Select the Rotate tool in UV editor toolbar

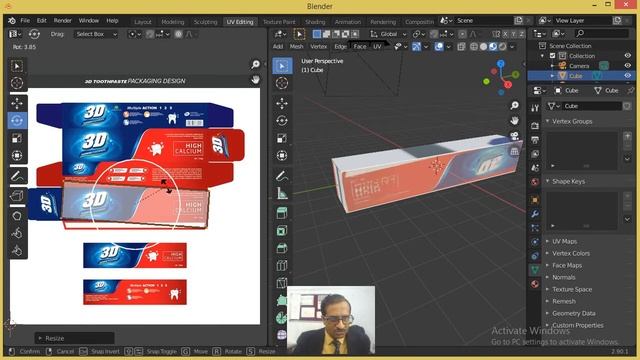coord(17,120)
